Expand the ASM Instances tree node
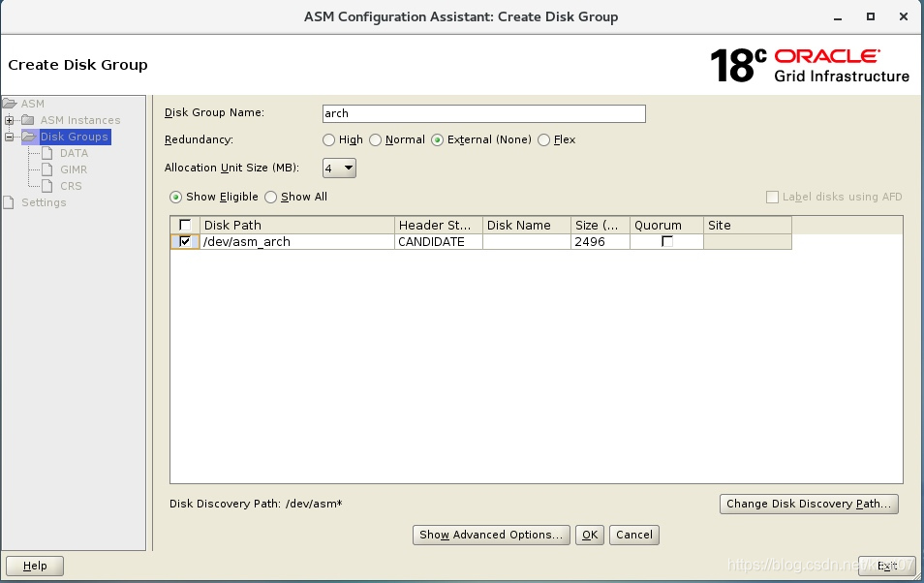The width and height of the screenshot is (924, 583). point(9,120)
